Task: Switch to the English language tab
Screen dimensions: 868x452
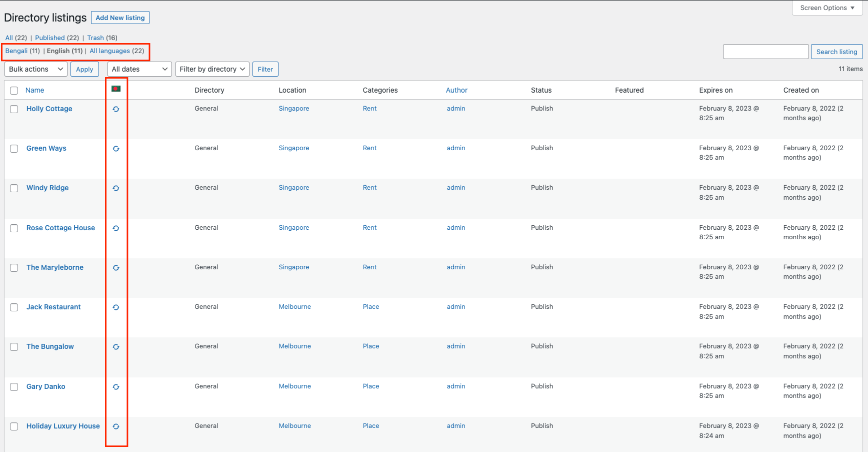Action: 64,51
